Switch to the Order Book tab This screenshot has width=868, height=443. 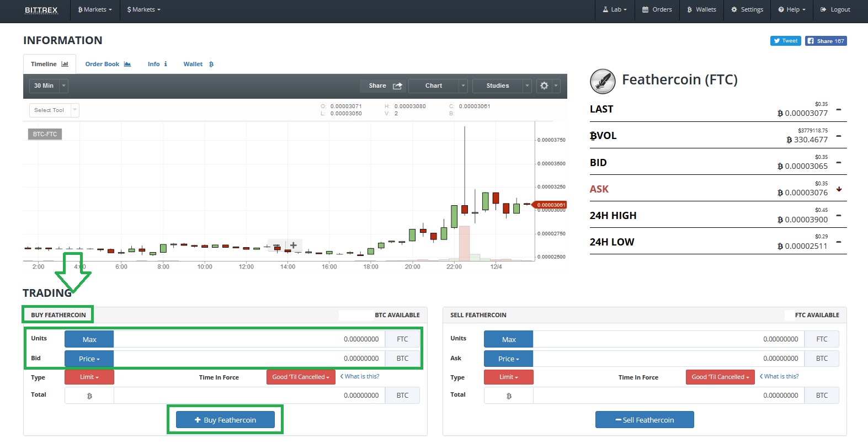[x=108, y=64]
